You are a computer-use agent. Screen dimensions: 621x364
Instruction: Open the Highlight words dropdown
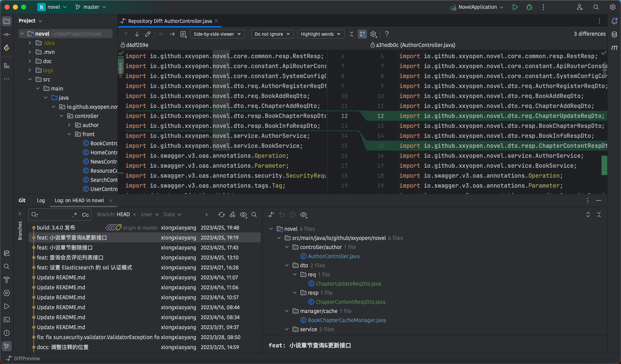pos(320,34)
